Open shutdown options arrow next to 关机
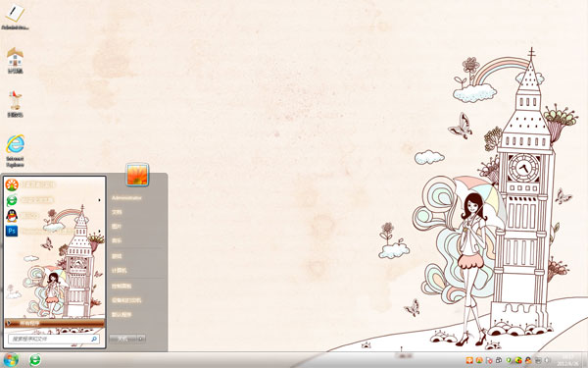Image resolution: width=588 pixels, height=368 pixels. (141, 339)
